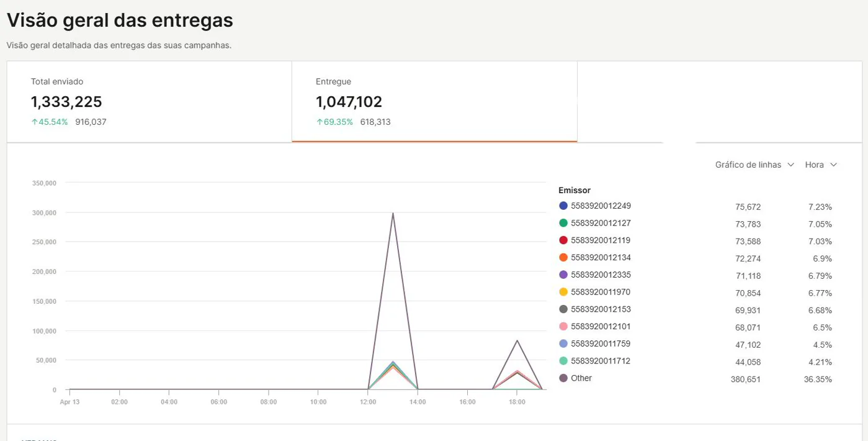This screenshot has height=441, width=868.
Task: Click the yellow swatch for 5583920011970
Action: pyautogui.click(x=563, y=292)
